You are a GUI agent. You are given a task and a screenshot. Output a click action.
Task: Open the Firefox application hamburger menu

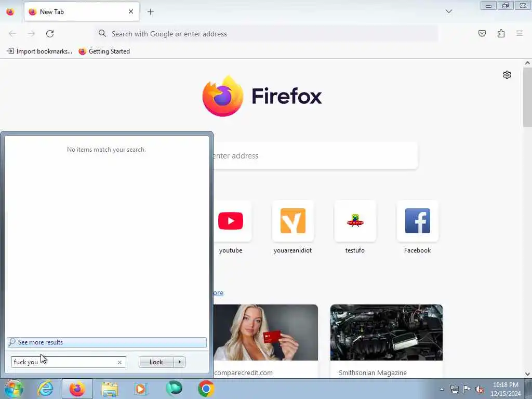520,33
